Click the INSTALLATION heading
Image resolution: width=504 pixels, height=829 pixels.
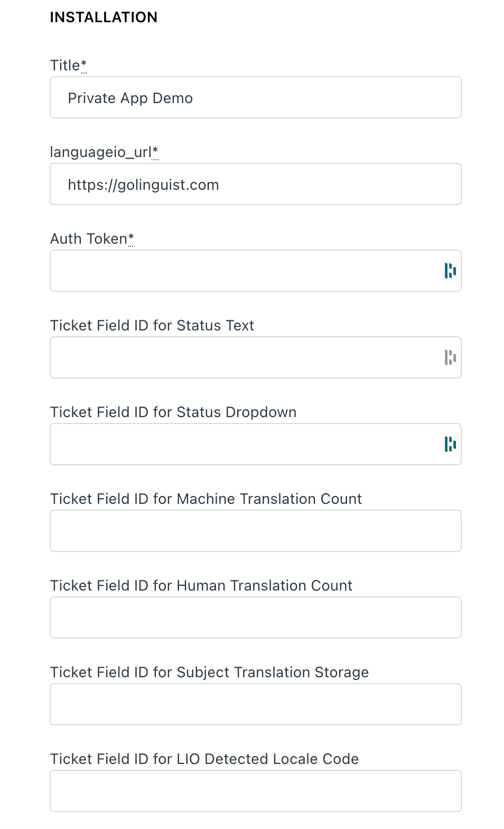104,17
